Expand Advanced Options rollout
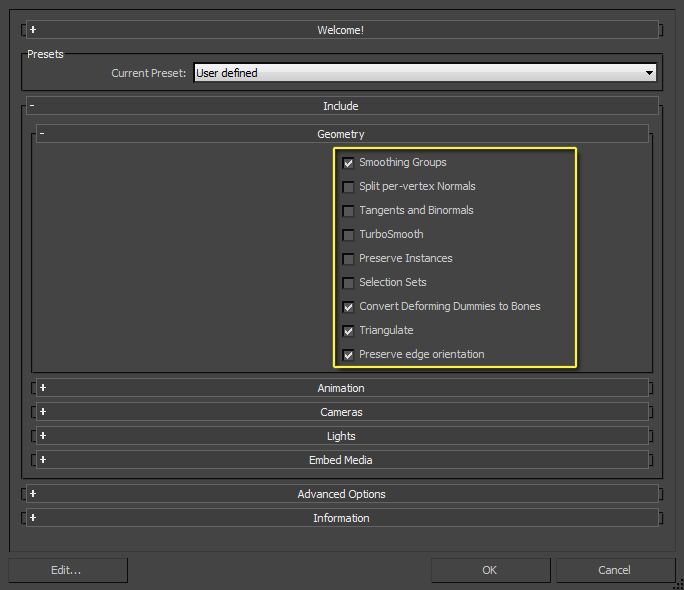Viewport: 684px width, 590px height. coord(340,494)
